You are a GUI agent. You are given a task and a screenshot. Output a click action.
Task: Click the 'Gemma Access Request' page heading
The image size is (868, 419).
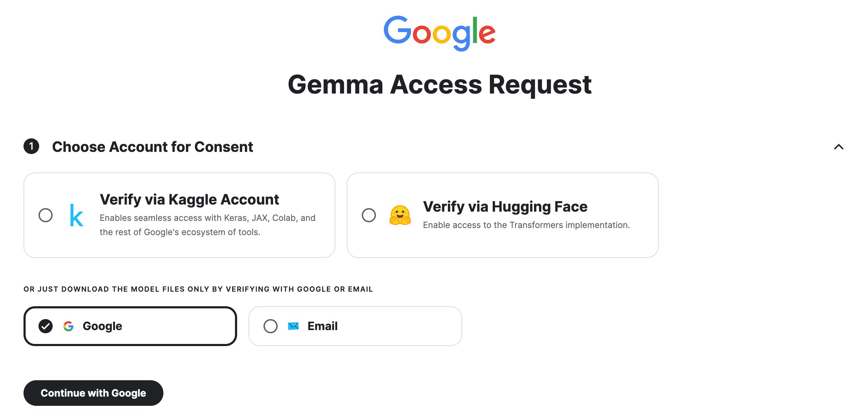coord(439,85)
